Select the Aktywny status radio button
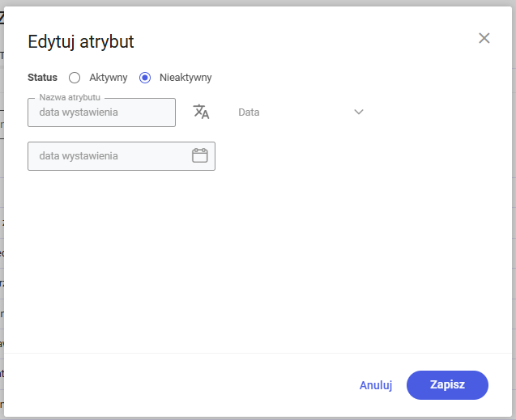This screenshot has height=420, width=516. pos(75,78)
